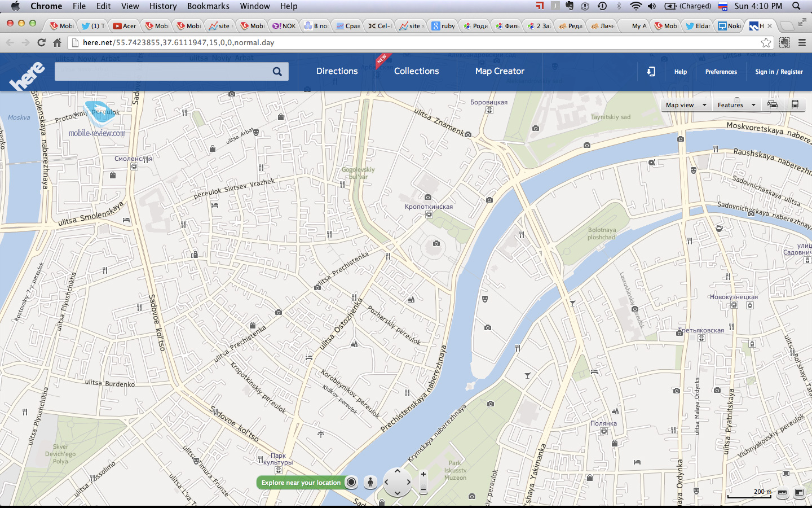Show the mini overview map icon
The height and width of the screenshot is (508, 812).
(799, 492)
